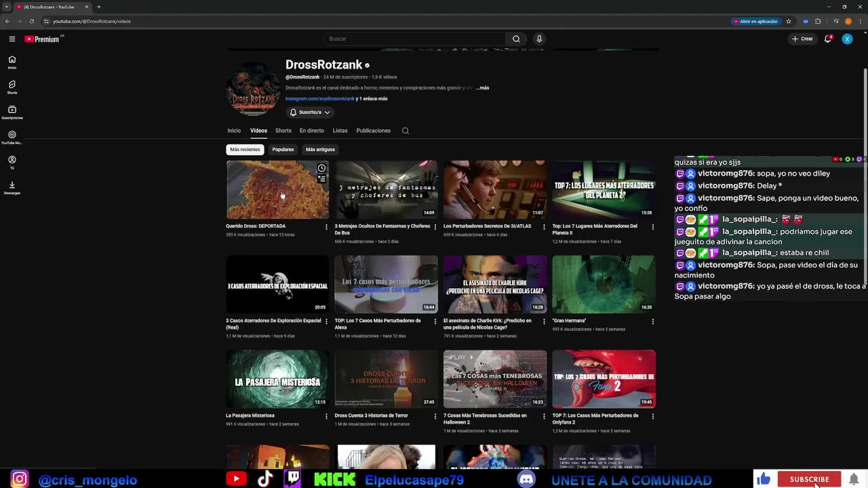Open options menu for Querido Dross: DEPORTADA
The image size is (868, 488).
click(x=326, y=227)
